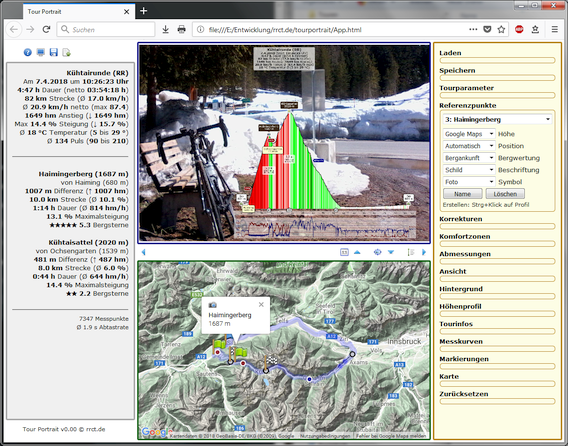Open bookmarks library star icon

pyautogui.click(x=535, y=30)
